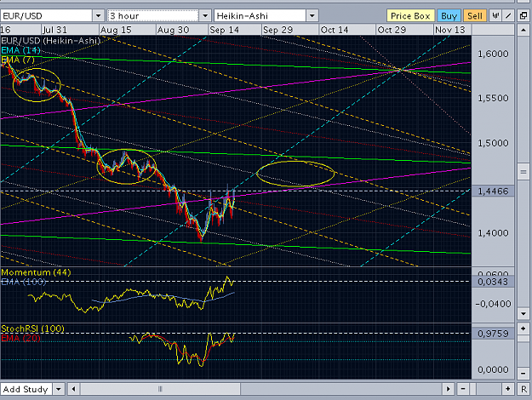
Task: Click the Momentum (44) study label
Action: [x=36, y=272]
